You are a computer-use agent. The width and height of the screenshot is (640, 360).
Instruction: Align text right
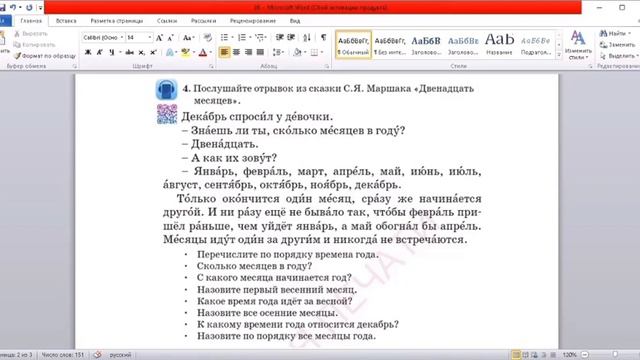click(x=248, y=52)
